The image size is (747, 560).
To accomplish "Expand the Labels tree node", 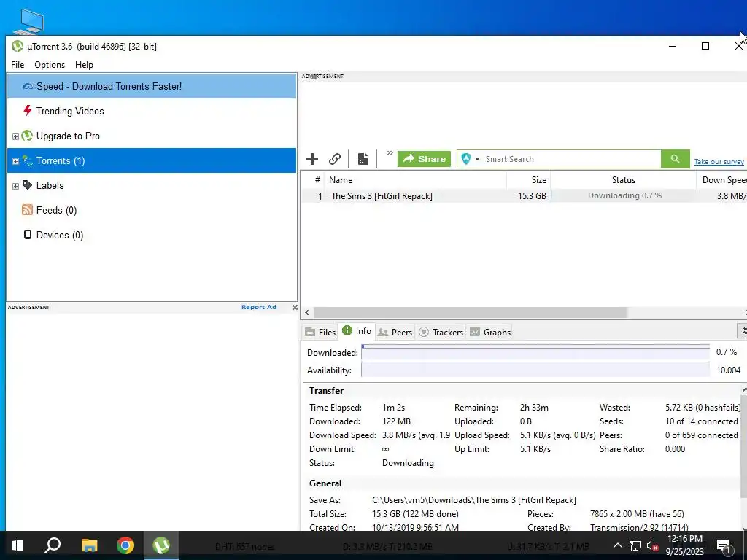I will [x=15, y=186].
